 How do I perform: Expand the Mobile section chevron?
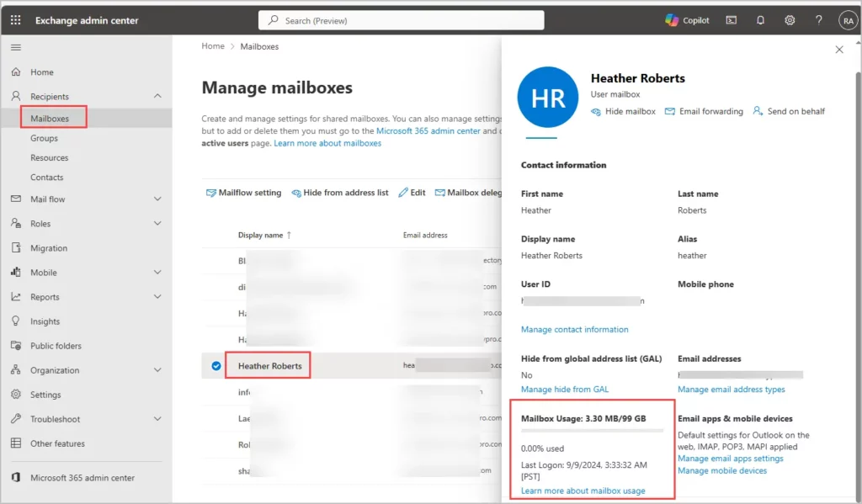tap(157, 272)
